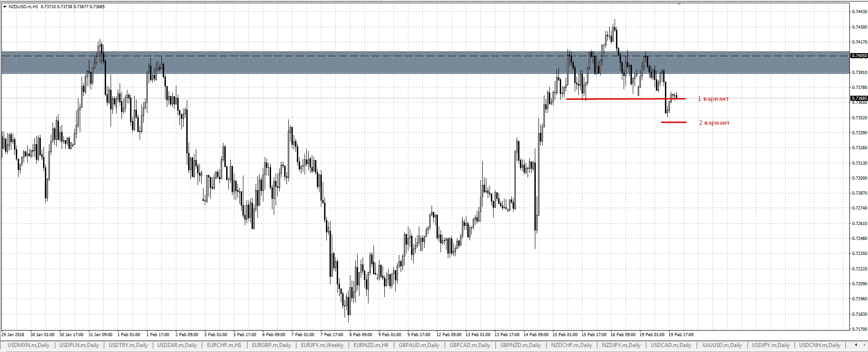Click the 0.74300 price on the scale
This screenshot has height=352, width=868.
(x=858, y=27)
